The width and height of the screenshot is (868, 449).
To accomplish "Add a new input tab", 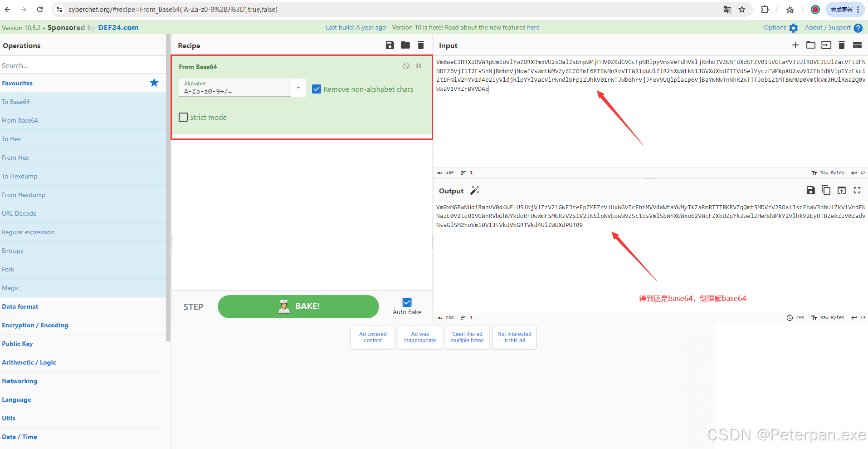I will tap(795, 45).
